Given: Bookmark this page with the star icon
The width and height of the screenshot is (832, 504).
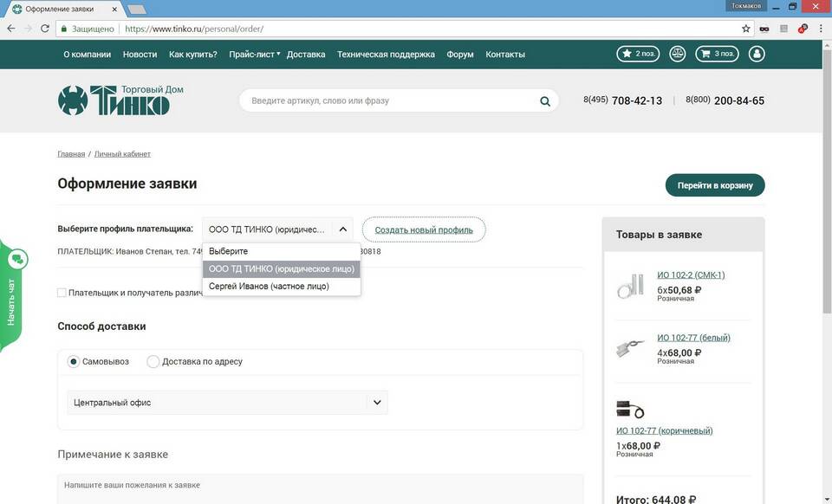Looking at the screenshot, I should [x=746, y=29].
